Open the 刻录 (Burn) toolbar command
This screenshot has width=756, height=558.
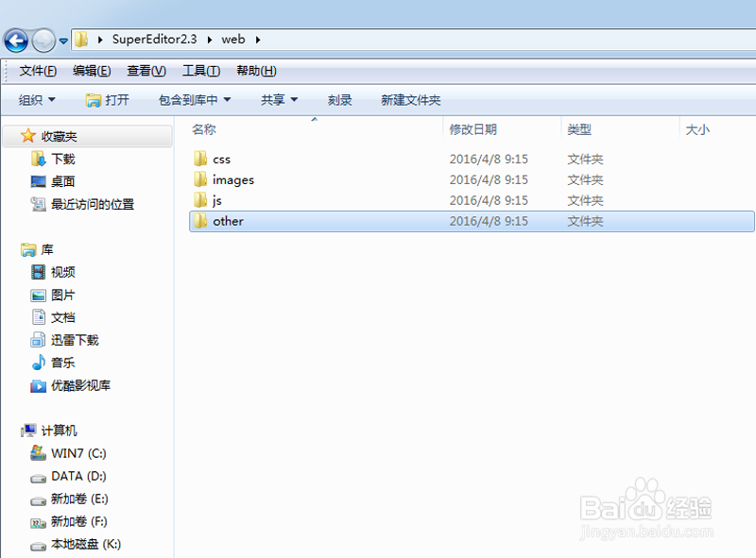pos(339,99)
